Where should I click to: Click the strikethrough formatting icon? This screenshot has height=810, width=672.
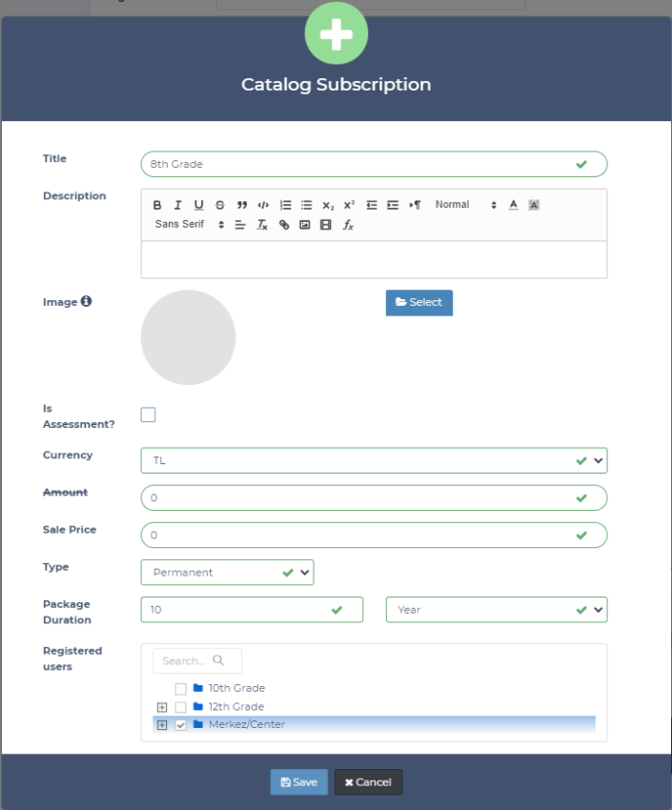click(x=219, y=205)
